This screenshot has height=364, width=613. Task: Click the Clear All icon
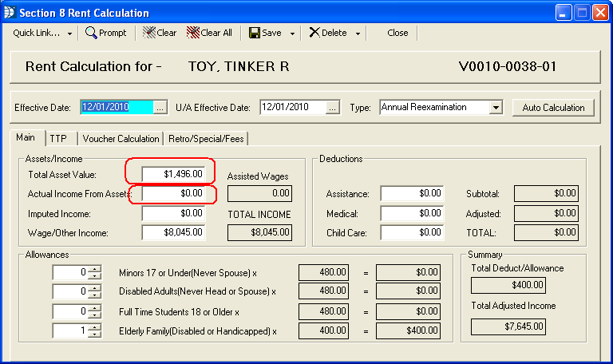click(x=193, y=33)
